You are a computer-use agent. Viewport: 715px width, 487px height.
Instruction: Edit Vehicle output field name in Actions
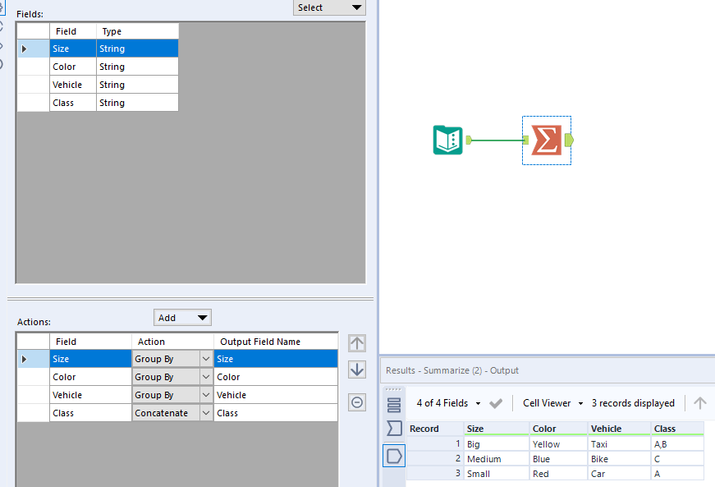(276, 395)
